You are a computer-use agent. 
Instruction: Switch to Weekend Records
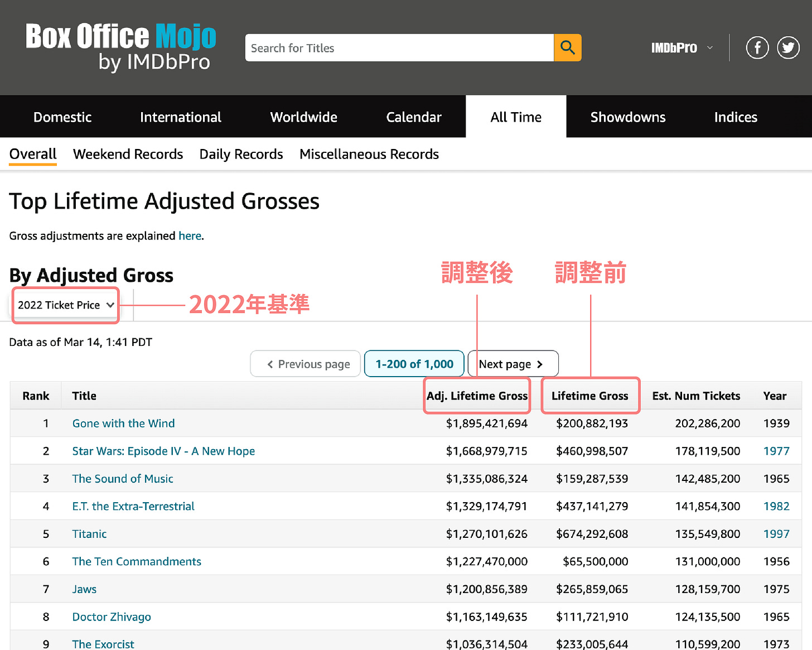tap(128, 155)
